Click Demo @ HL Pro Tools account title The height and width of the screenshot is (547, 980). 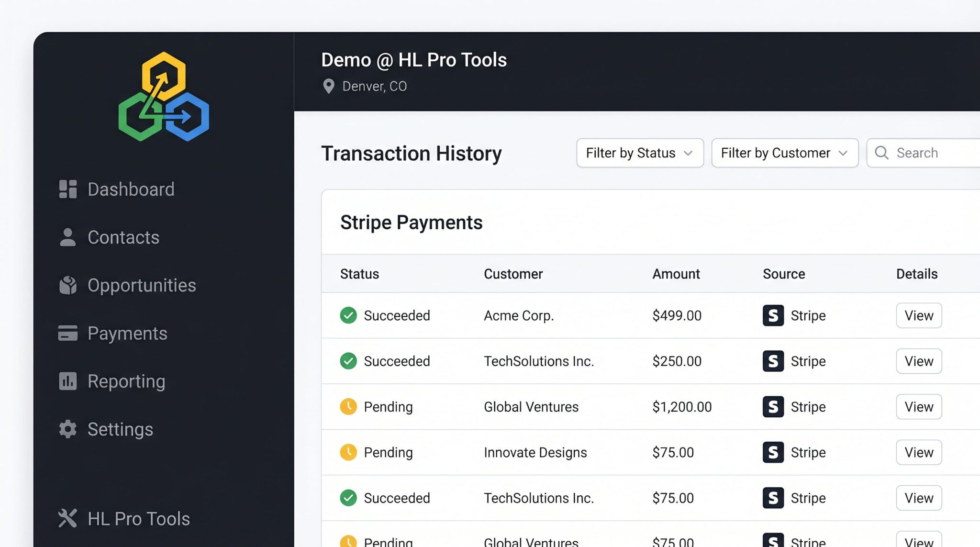[x=414, y=60]
